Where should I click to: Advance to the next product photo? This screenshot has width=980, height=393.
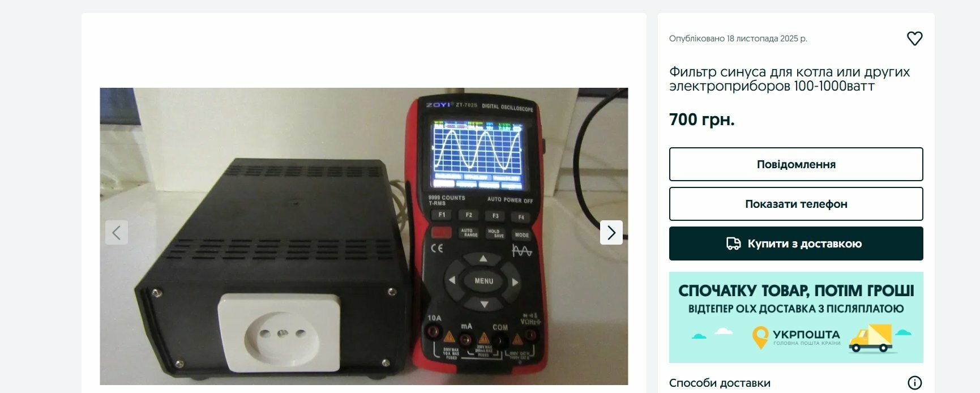point(611,232)
